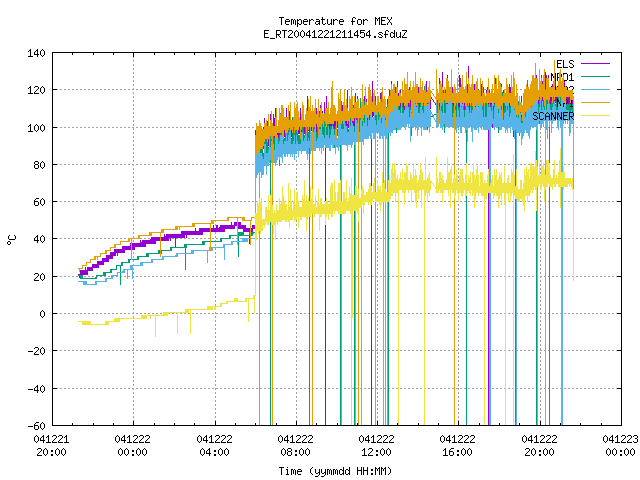Click the y-axis tick label '140'
Screen dimensions: 640x480
click(36, 53)
